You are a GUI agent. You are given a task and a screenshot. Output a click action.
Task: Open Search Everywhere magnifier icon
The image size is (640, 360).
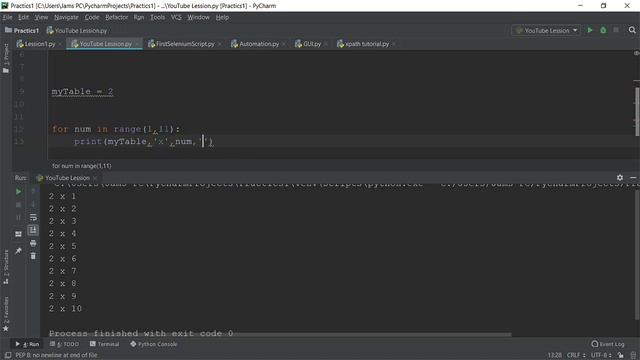(632, 30)
